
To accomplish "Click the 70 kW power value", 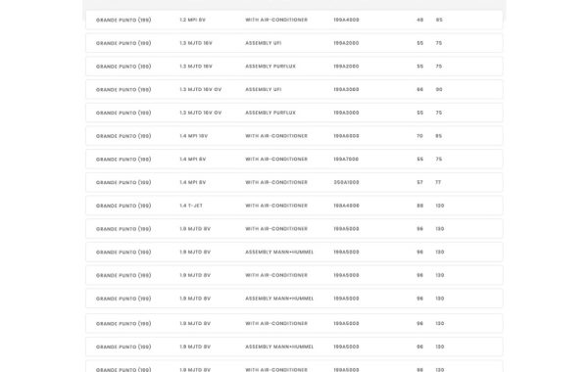I will coord(419,136).
